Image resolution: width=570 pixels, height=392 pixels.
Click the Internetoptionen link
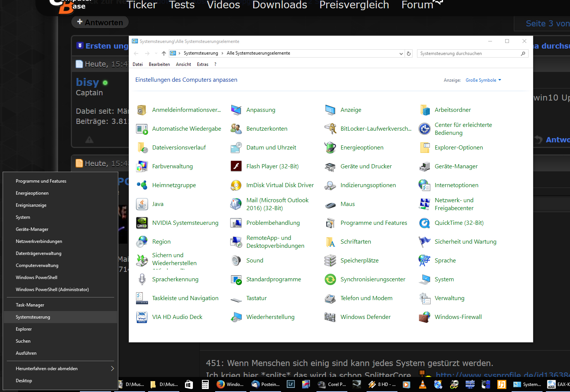coord(457,185)
